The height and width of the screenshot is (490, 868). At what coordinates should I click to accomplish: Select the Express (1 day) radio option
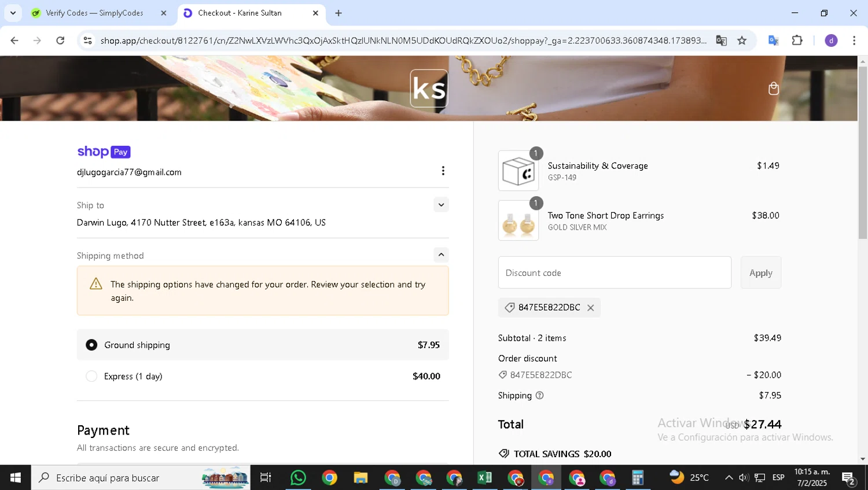91,376
